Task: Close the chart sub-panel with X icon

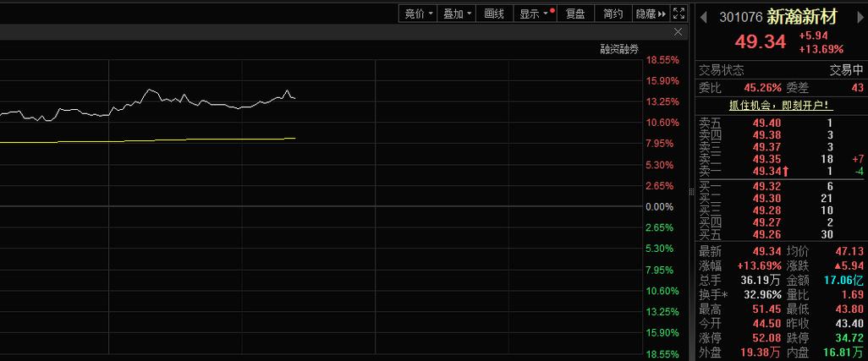Action: click(x=678, y=32)
